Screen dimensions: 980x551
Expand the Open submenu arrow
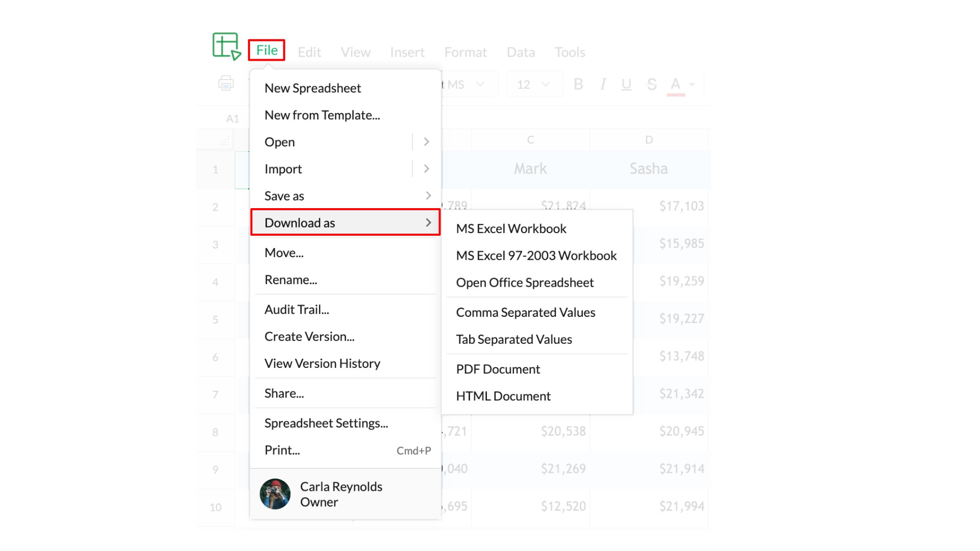pyautogui.click(x=427, y=142)
